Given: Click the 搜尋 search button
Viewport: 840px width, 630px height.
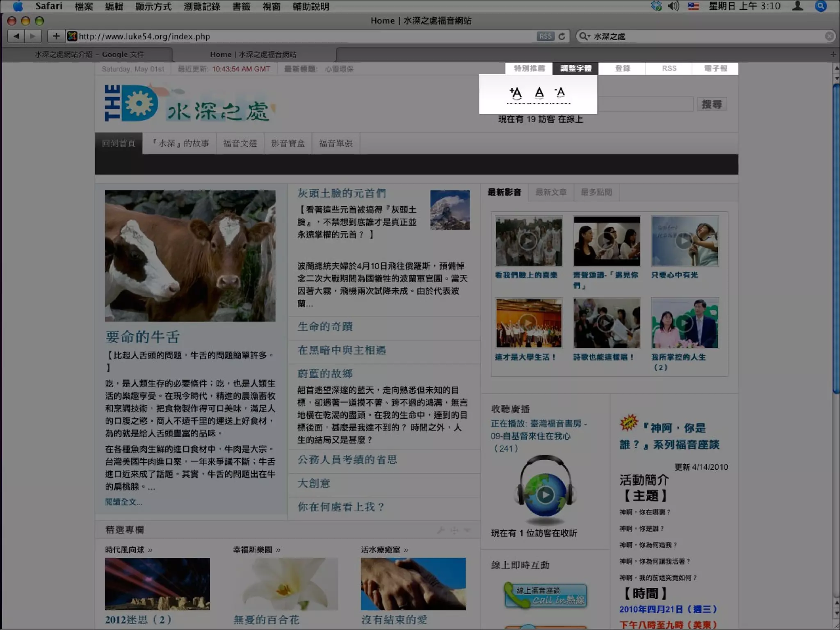Looking at the screenshot, I should (711, 104).
